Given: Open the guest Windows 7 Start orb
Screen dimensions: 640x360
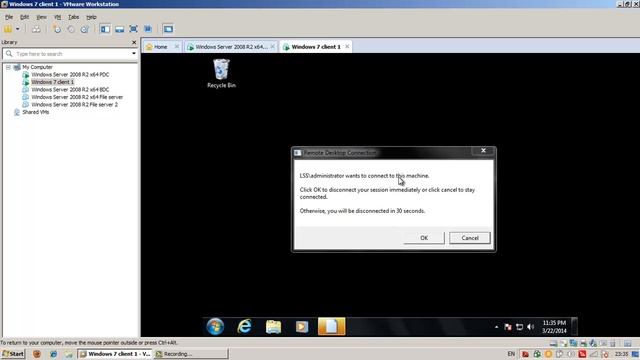Looking at the screenshot, I should (x=215, y=327).
